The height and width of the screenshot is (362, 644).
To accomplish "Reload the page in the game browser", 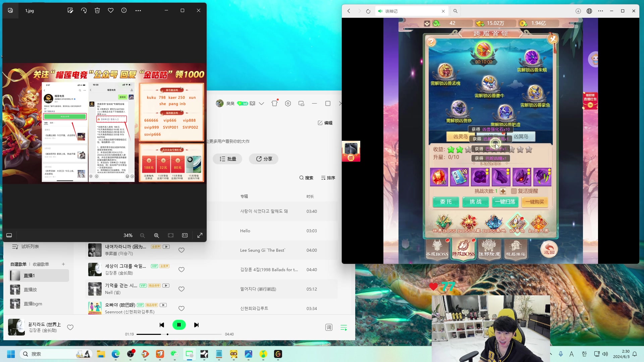I will click(368, 11).
